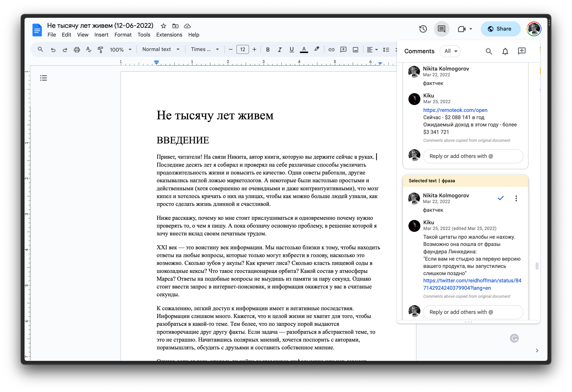This screenshot has height=392, width=572.
Task: Open line and paragraph spacing
Action: pos(386,49)
